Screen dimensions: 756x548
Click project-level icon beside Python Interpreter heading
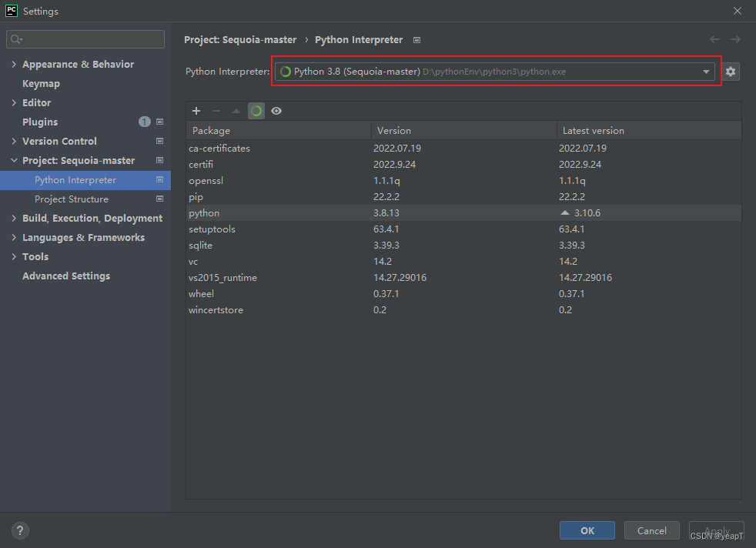pos(417,40)
